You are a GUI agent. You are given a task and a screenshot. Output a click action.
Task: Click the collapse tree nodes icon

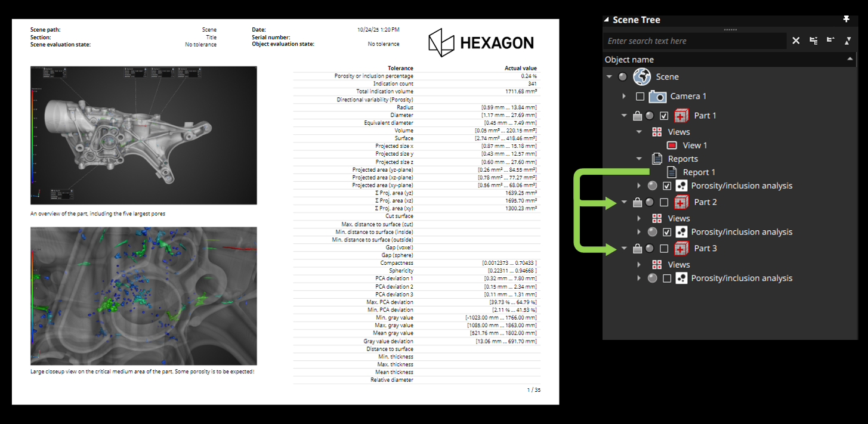point(830,41)
